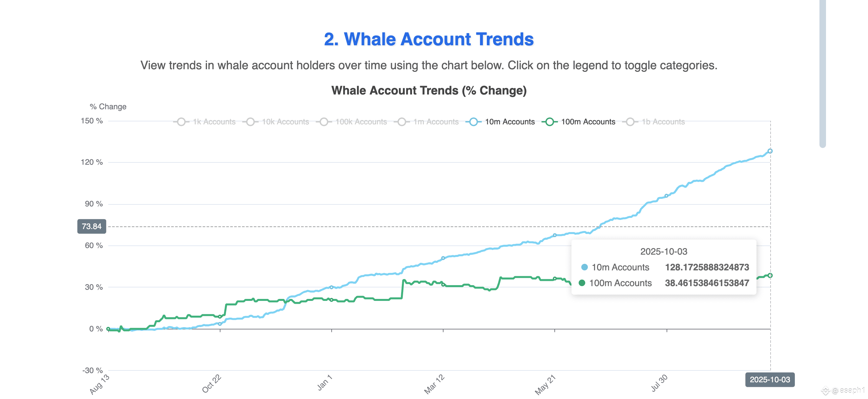868x399 pixels.
Task: Click the 2025-10-03 date label on x-axis
Action: (770, 380)
